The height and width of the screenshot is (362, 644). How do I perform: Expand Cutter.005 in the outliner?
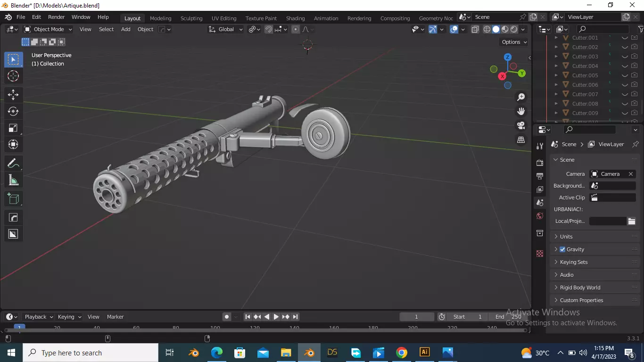[556, 75]
